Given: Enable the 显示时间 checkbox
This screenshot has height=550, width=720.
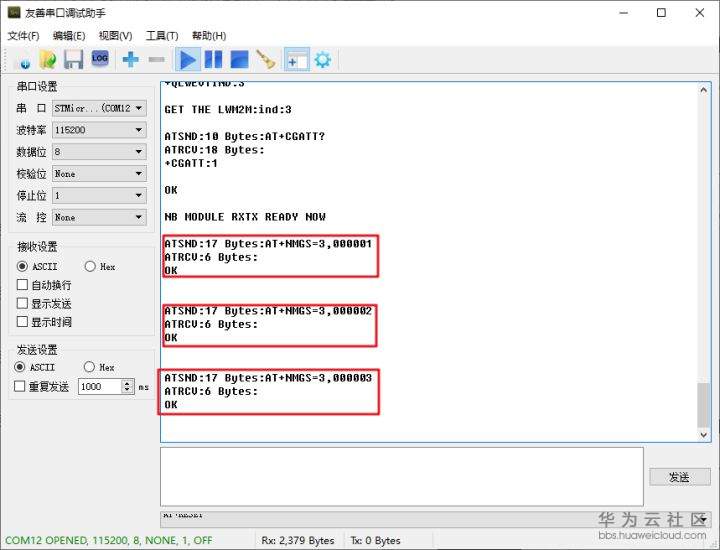Looking at the screenshot, I should click(22, 321).
